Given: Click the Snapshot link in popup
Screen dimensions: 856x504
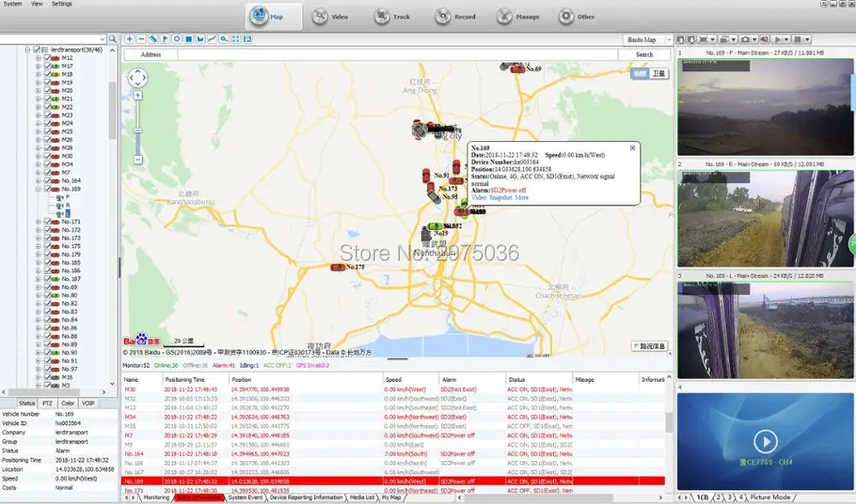Looking at the screenshot, I should coord(501,198).
